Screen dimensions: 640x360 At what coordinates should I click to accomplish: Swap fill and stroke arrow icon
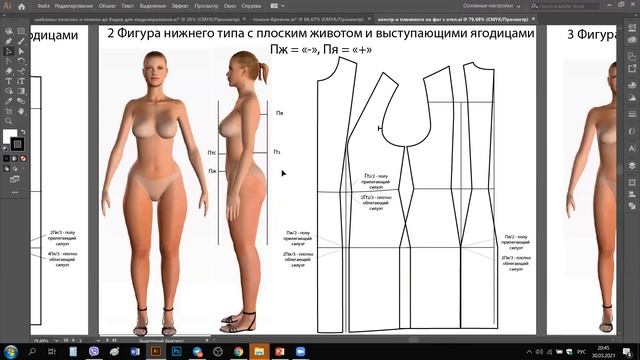point(23,132)
